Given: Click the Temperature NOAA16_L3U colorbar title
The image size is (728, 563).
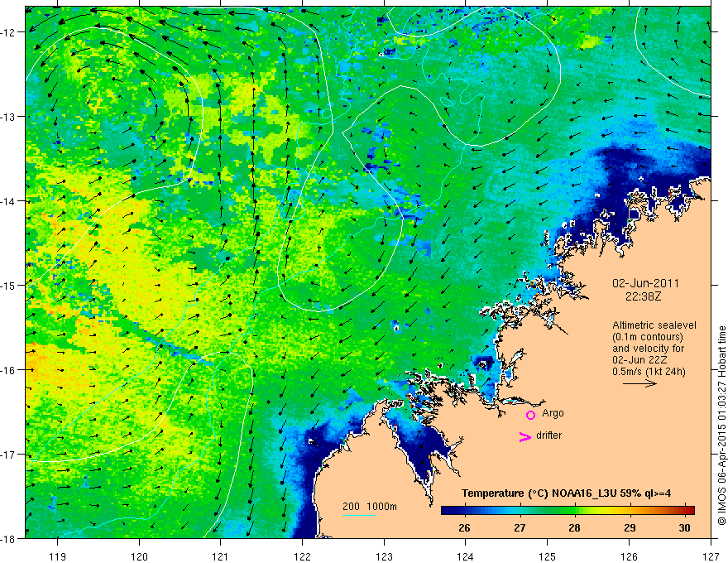Looking at the screenshot, I should 566,493.
